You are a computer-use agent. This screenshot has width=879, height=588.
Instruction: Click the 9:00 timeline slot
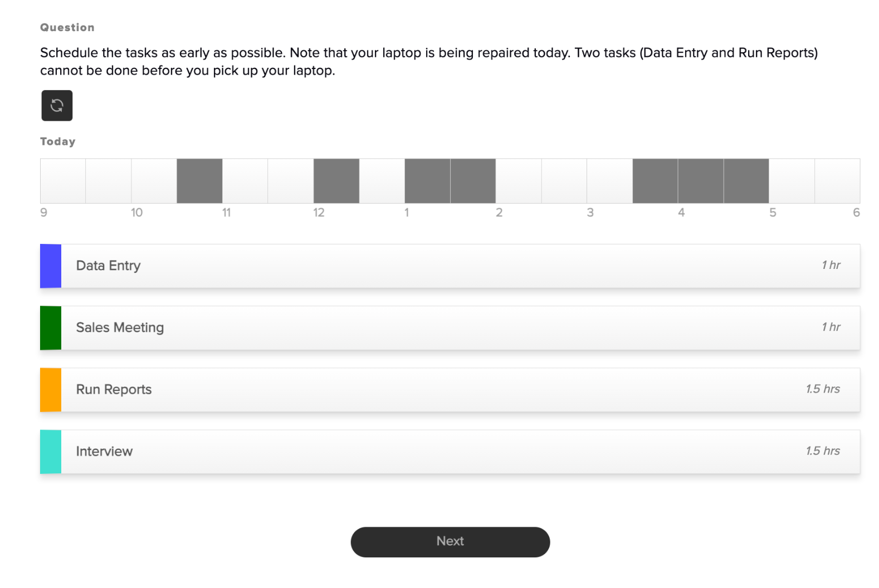pos(63,181)
